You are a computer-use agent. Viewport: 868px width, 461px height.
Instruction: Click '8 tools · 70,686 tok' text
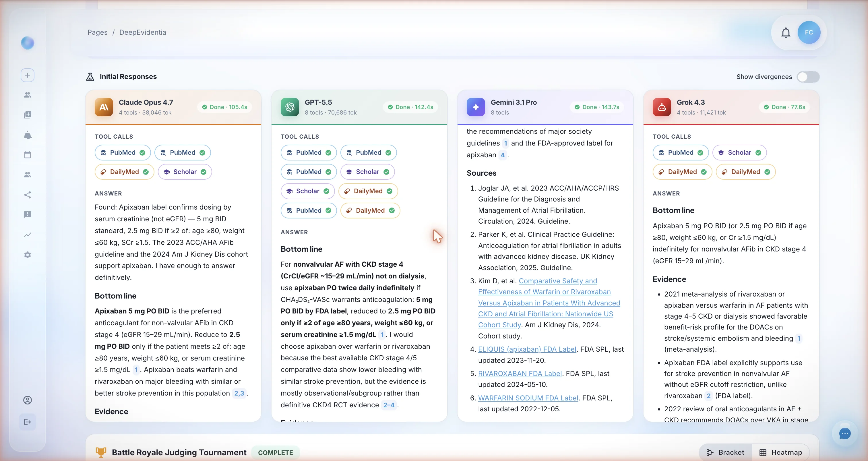point(331,113)
